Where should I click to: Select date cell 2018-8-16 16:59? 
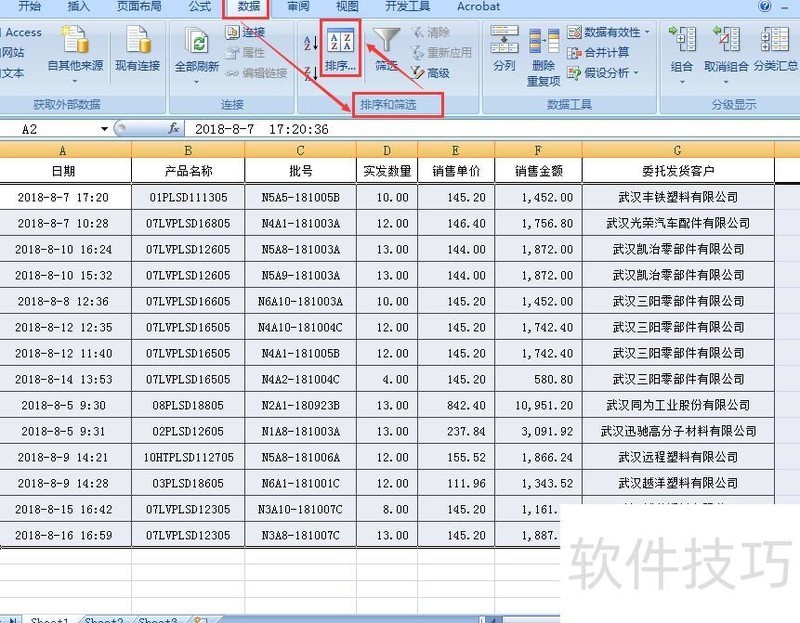[x=63, y=535]
